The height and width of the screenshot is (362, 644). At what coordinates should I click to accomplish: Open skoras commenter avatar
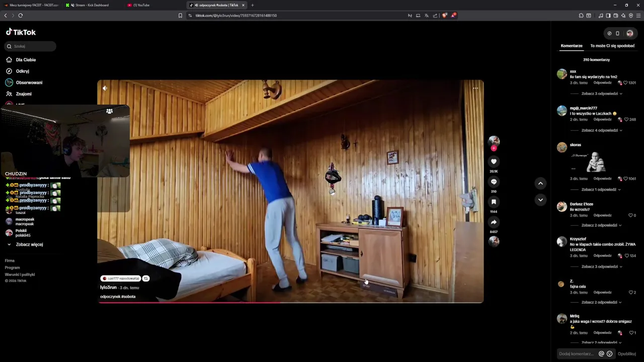[x=561, y=147]
